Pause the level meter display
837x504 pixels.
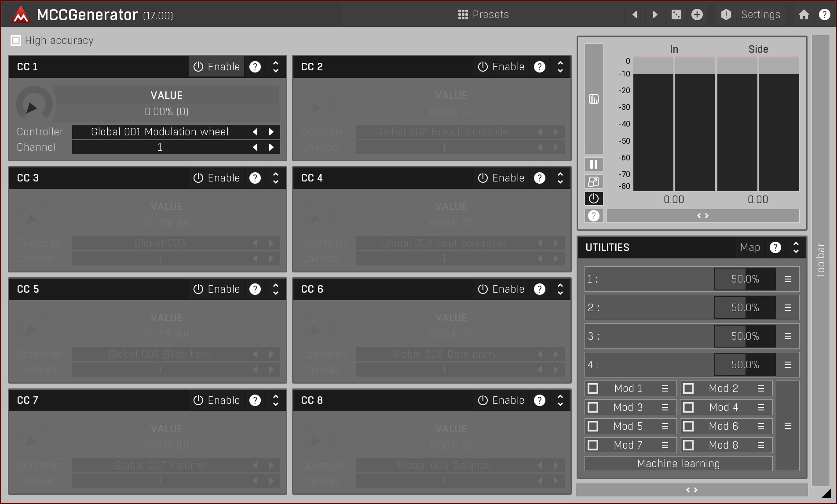pyautogui.click(x=593, y=164)
